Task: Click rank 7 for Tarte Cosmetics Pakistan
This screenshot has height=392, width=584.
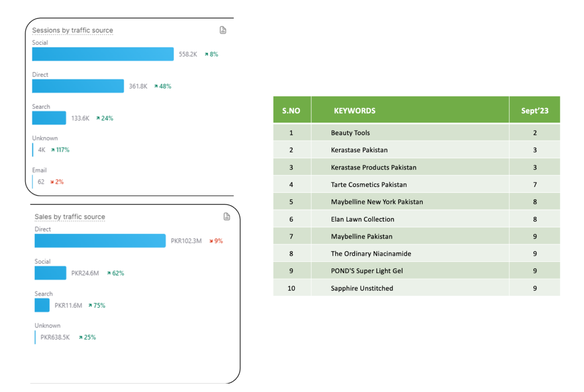Action: click(535, 184)
